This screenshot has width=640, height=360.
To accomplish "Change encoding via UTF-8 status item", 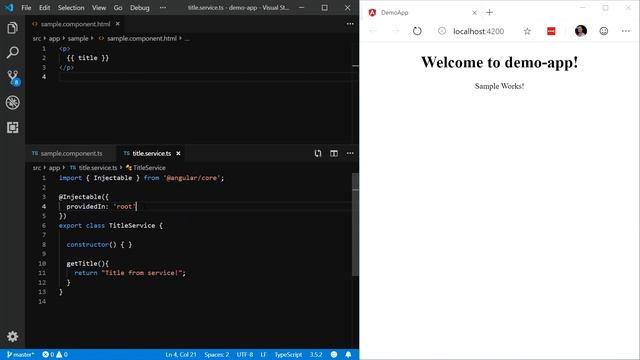I will 244,354.
